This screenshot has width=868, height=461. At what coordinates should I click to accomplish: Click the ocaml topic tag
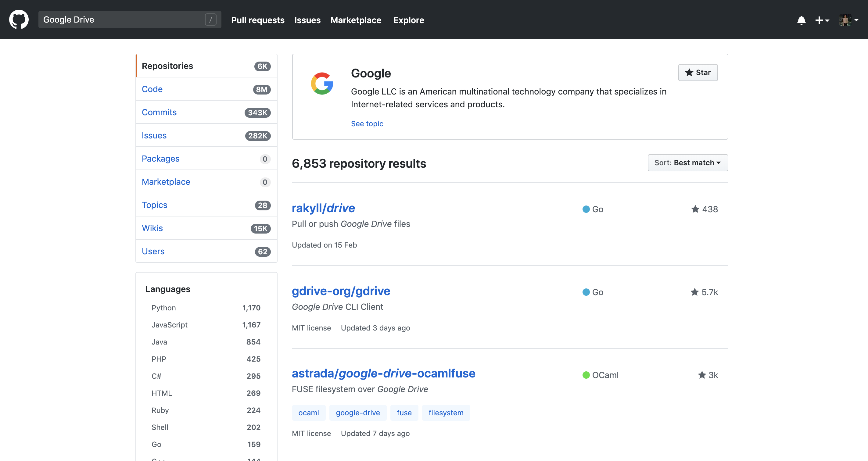309,413
